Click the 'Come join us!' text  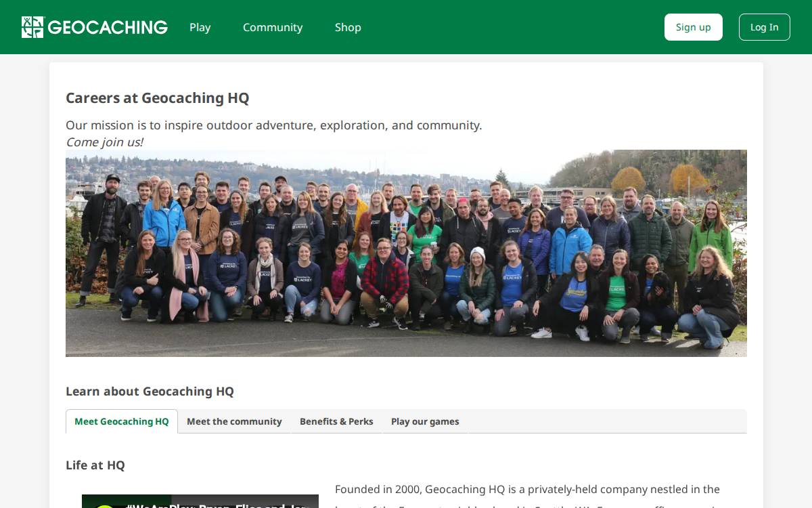pyautogui.click(x=104, y=142)
